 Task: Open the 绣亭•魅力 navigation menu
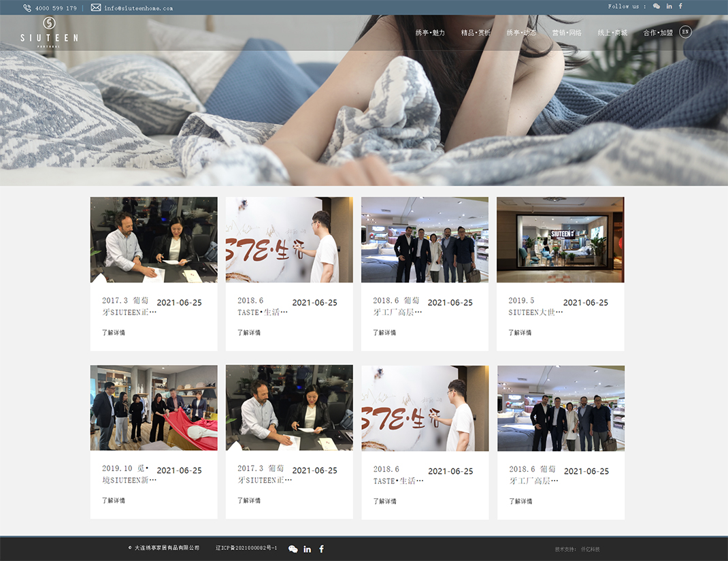[x=430, y=33]
